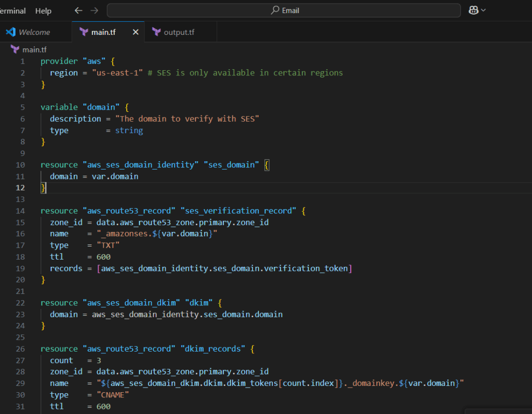Switch to the Welcome tab

click(35, 32)
